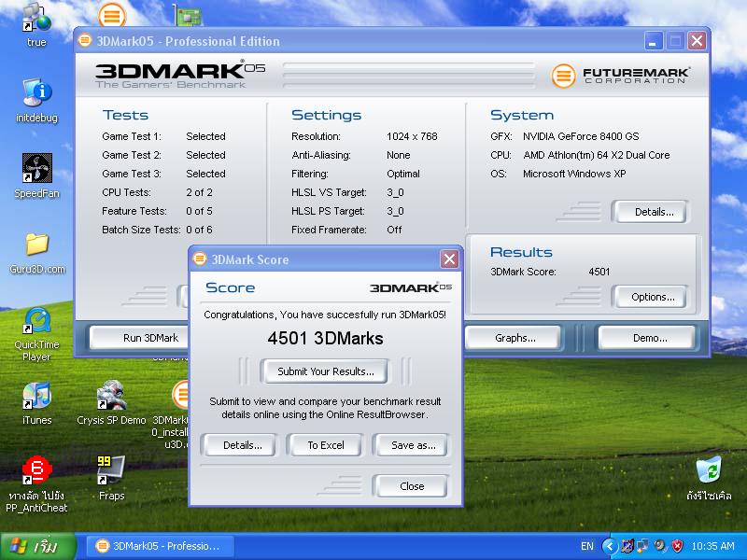Click the Futuremark Corporation logo

click(620, 76)
